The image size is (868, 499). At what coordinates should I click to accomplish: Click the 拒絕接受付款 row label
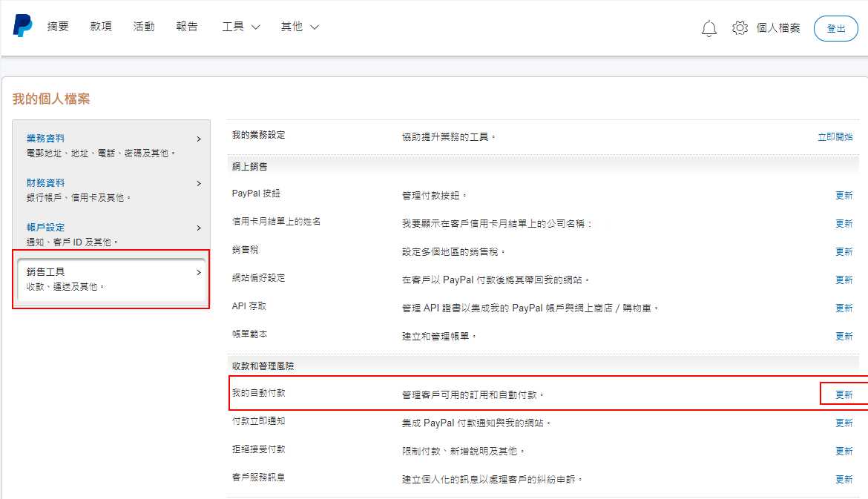258,449
